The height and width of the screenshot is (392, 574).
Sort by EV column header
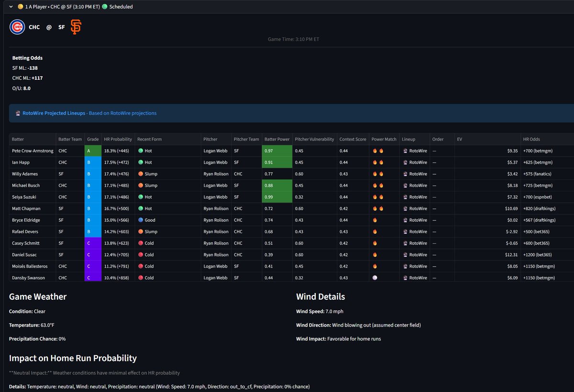click(x=487, y=139)
